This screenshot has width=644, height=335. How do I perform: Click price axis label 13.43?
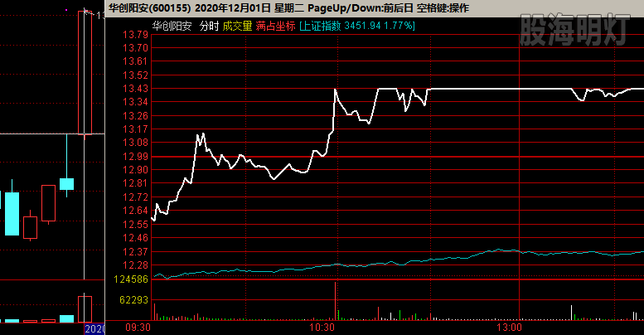(136, 89)
